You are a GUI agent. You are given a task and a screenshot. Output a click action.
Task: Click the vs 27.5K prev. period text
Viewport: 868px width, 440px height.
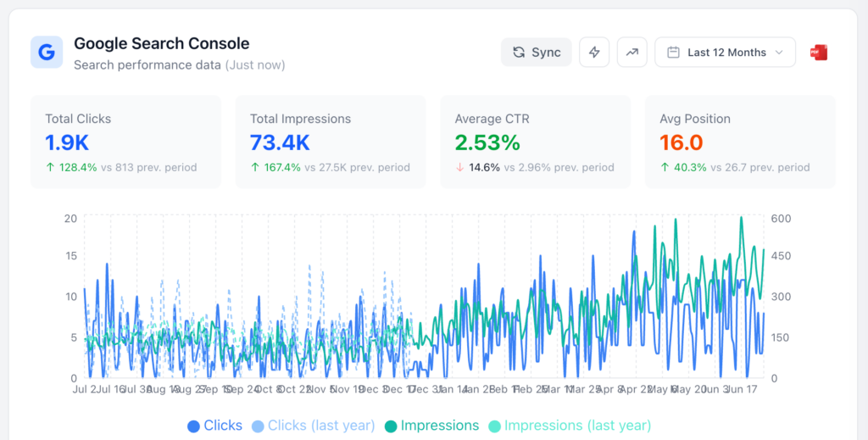click(x=357, y=167)
